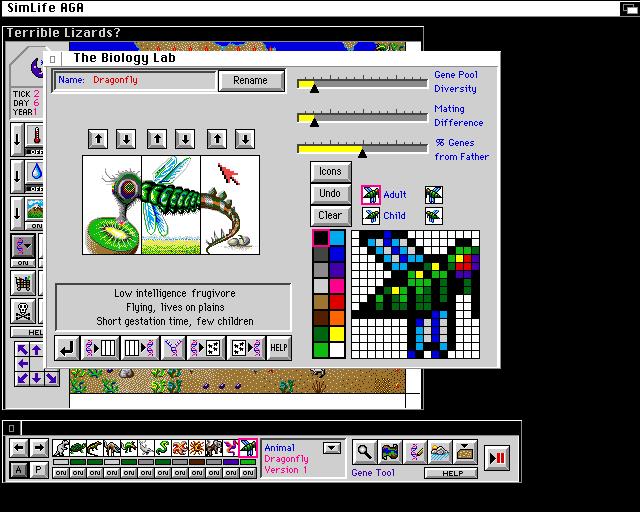This screenshot has height=512, width=640.
Task: Select the Child dragonfly icon left of label
Action: click(x=371, y=216)
